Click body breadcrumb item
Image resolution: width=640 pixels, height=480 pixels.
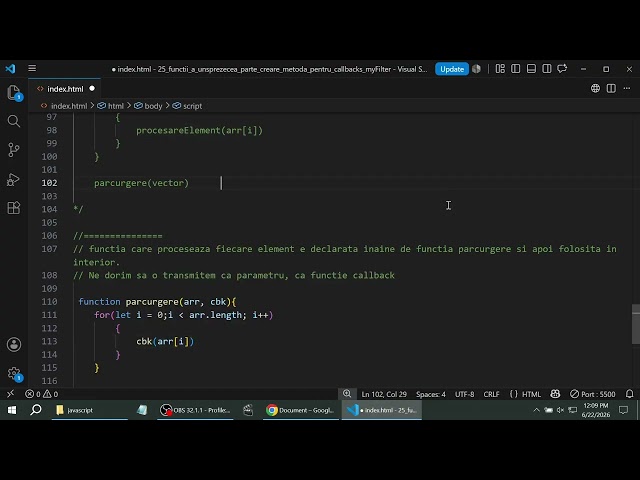tap(149, 106)
